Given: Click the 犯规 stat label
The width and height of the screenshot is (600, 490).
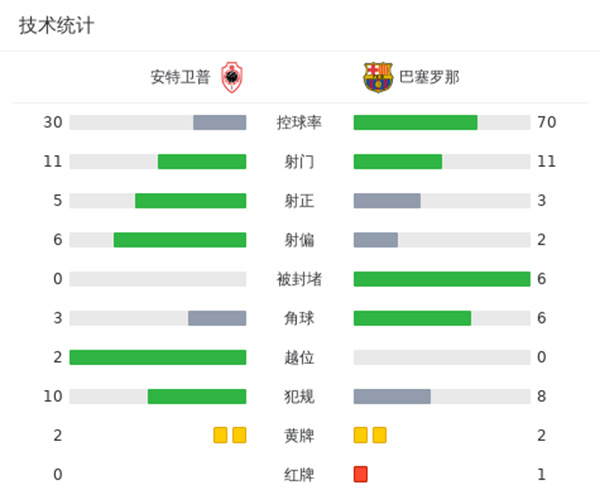Looking at the screenshot, I should pyautogui.click(x=299, y=396).
